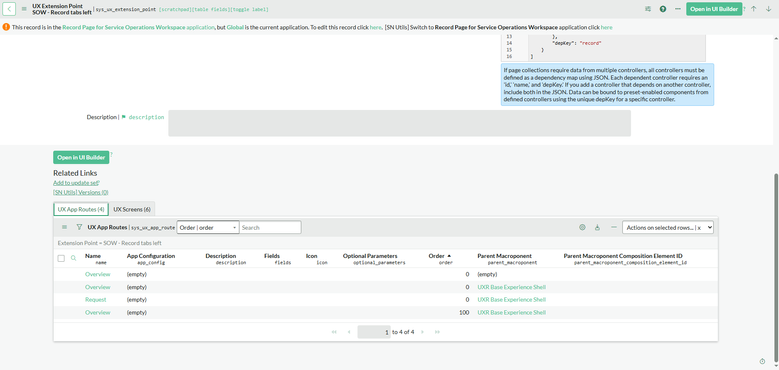This screenshot has height=370, width=779.
Task: Open more options dash icon in form header
Action: pyautogui.click(x=678, y=9)
